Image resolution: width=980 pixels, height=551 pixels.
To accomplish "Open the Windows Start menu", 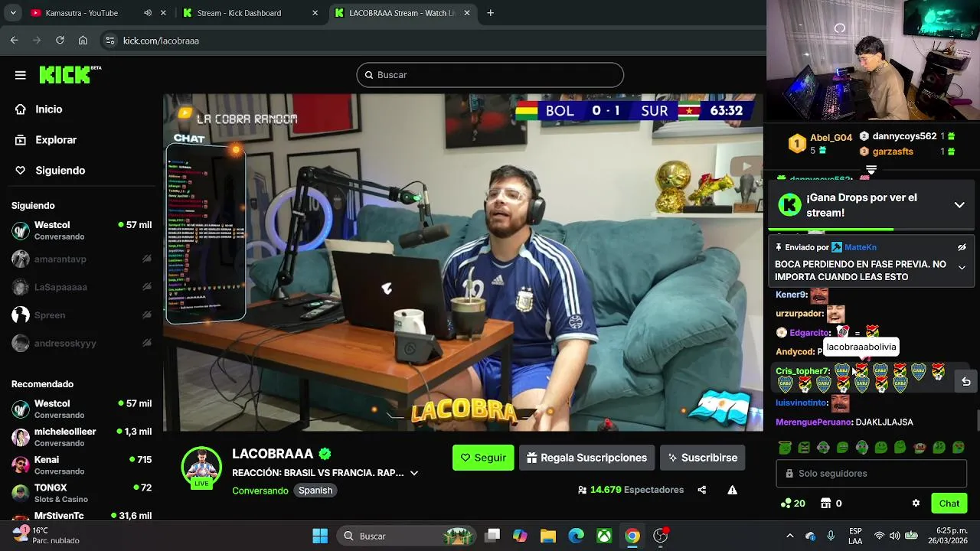I will (320, 536).
